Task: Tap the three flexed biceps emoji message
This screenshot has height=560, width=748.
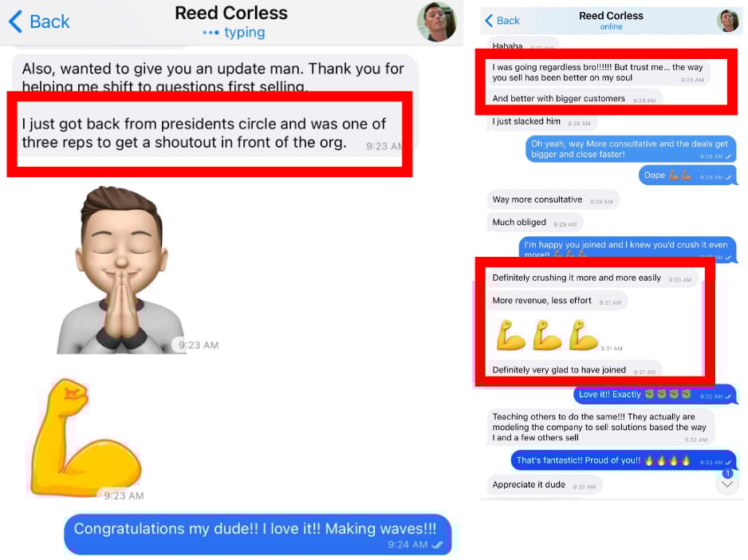Action: (547, 335)
